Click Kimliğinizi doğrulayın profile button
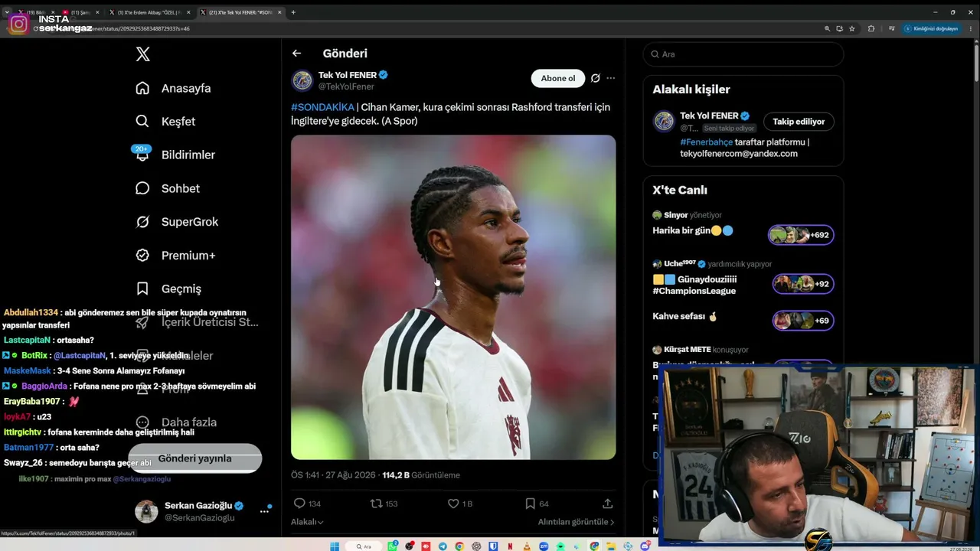The height and width of the screenshot is (551, 980). pyautogui.click(x=931, y=28)
